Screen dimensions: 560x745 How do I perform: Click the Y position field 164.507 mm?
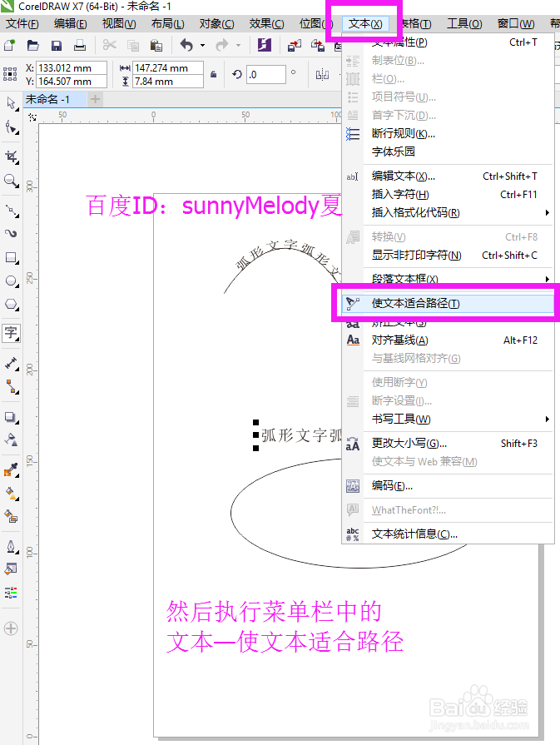coord(72,82)
